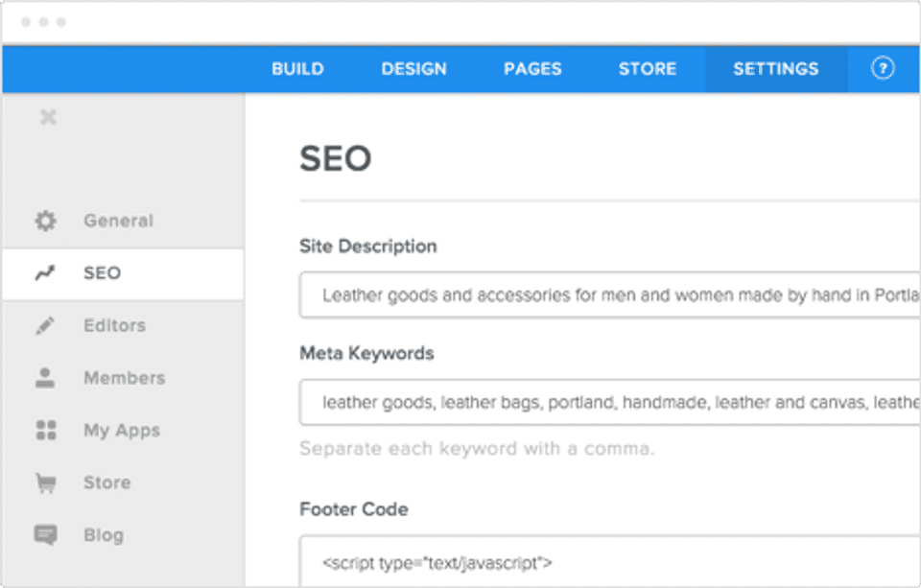Open General settings label in sidebar
The height and width of the screenshot is (588, 921).
click(118, 221)
